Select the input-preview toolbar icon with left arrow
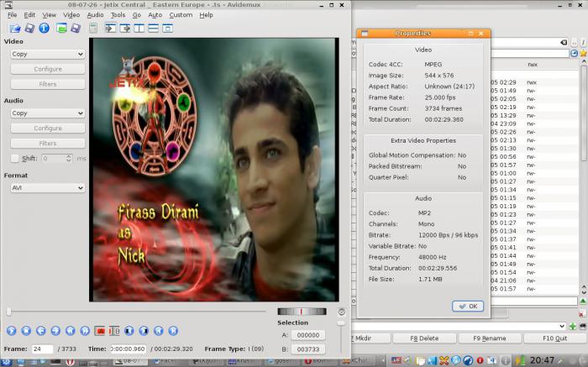Image resolution: width=588 pixels, height=367 pixels. click(x=110, y=28)
